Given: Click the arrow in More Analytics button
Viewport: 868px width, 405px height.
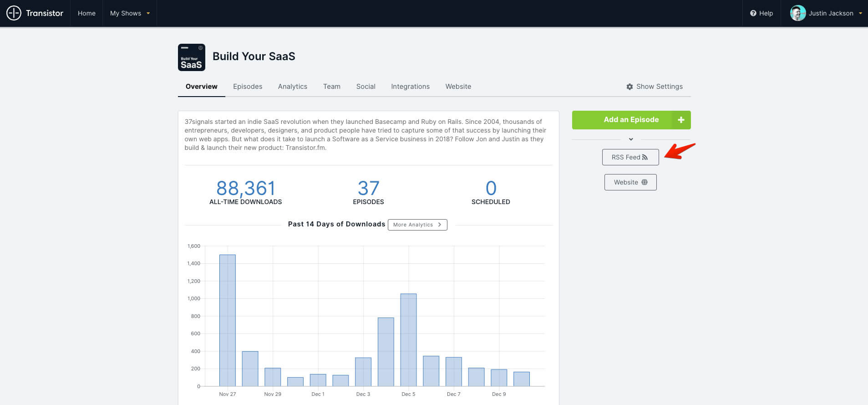Looking at the screenshot, I should tap(439, 225).
